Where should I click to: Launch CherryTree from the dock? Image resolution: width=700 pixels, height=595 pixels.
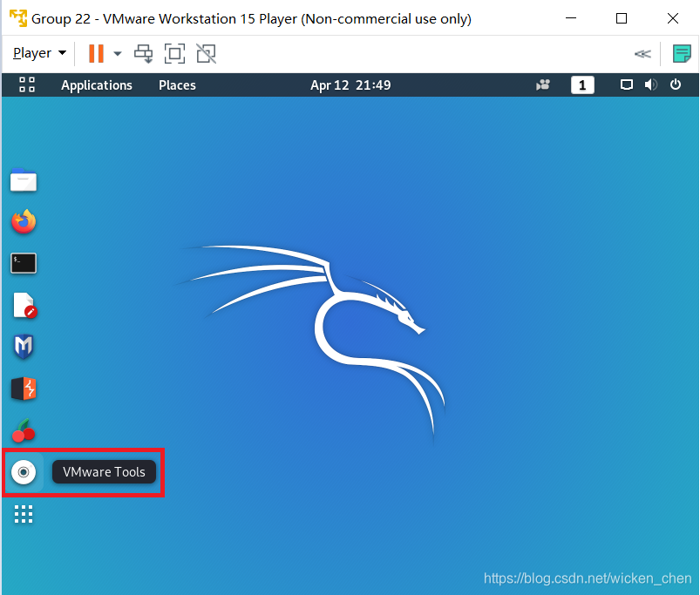24,430
